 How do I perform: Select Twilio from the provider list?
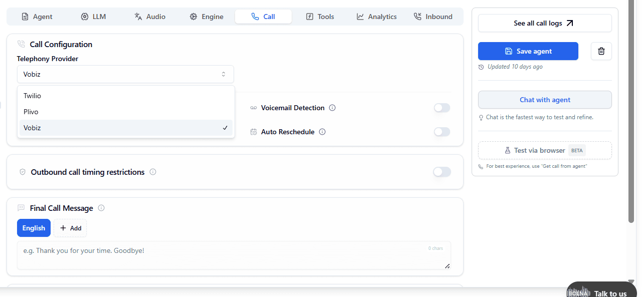(32, 95)
